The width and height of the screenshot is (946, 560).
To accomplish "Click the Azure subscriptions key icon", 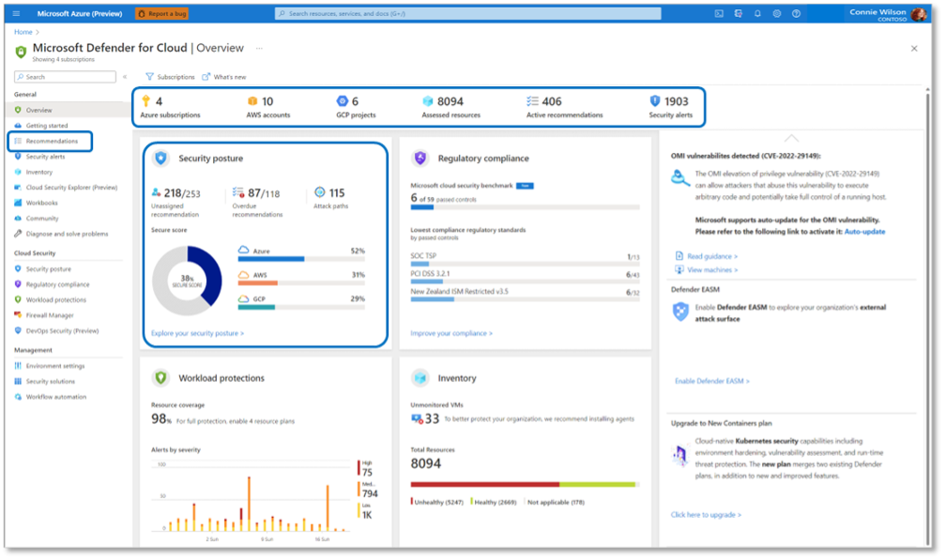I will (x=146, y=101).
